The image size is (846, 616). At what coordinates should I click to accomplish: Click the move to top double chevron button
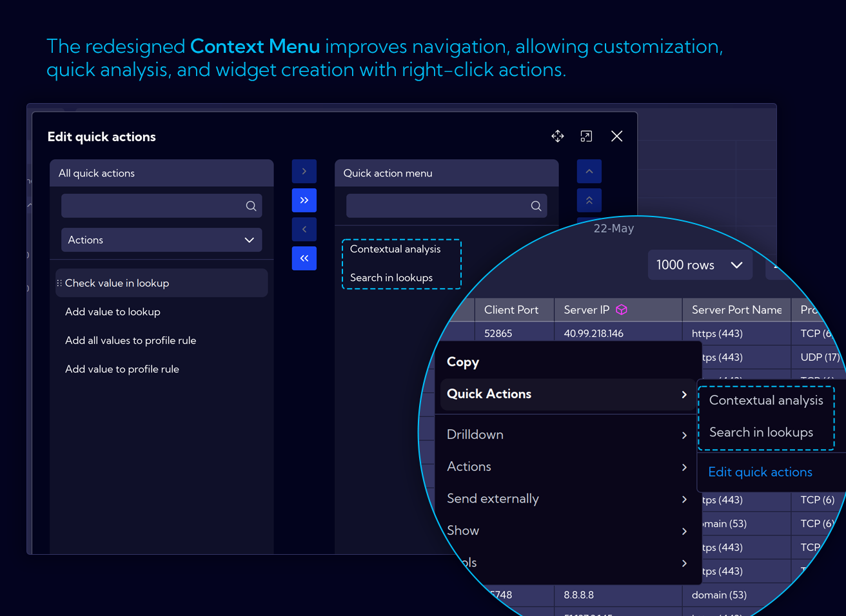589,200
